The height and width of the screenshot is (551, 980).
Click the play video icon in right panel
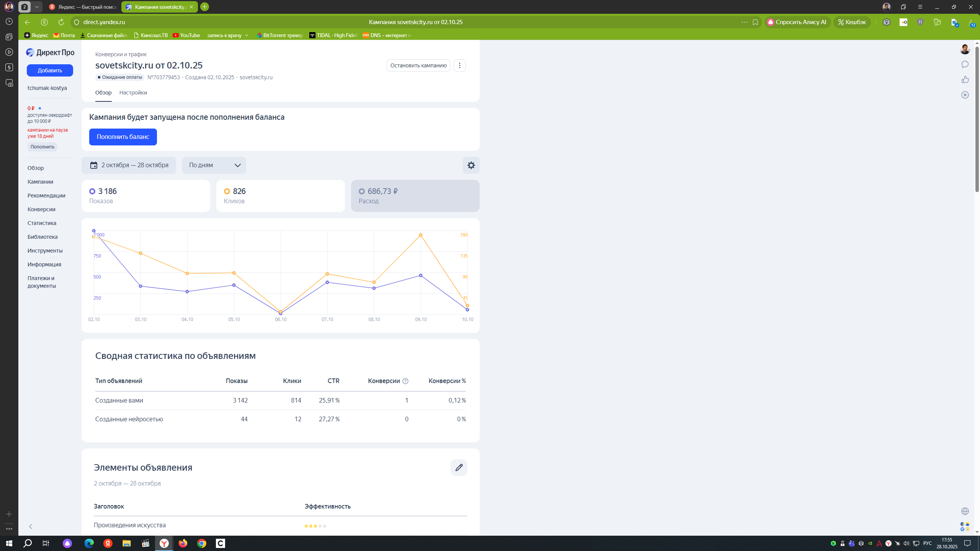click(x=965, y=95)
